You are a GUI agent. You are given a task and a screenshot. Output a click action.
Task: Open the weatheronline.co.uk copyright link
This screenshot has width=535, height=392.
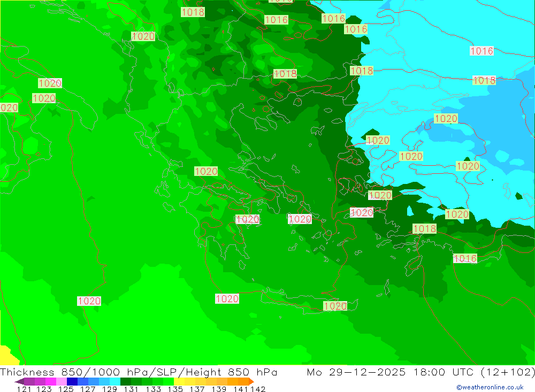pyautogui.click(x=490, y=387)
